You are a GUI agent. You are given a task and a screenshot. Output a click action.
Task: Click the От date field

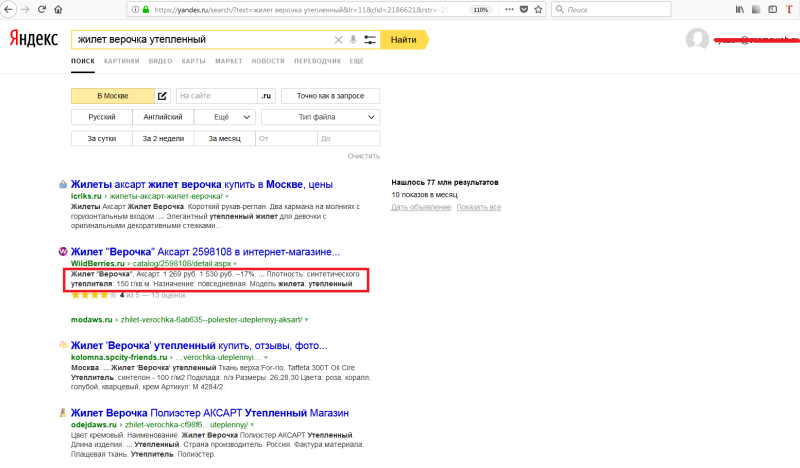coord(286,138)
